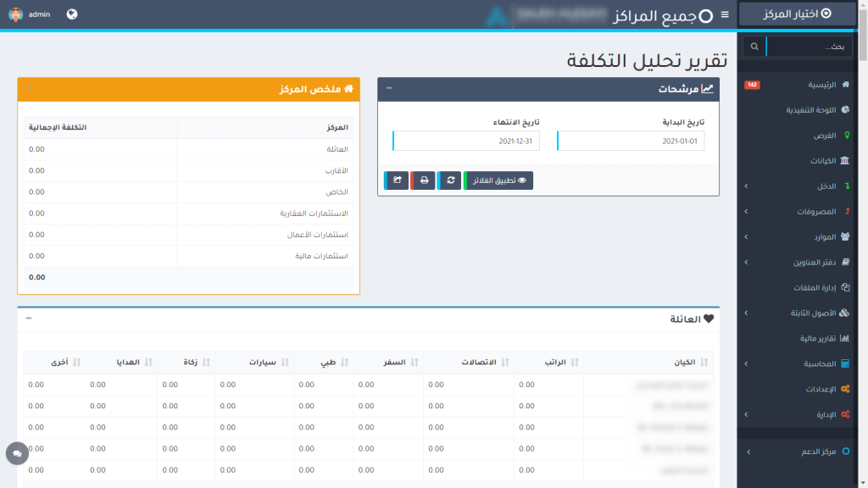Collapse the ملخص المركز summary panel

[29, 88]
